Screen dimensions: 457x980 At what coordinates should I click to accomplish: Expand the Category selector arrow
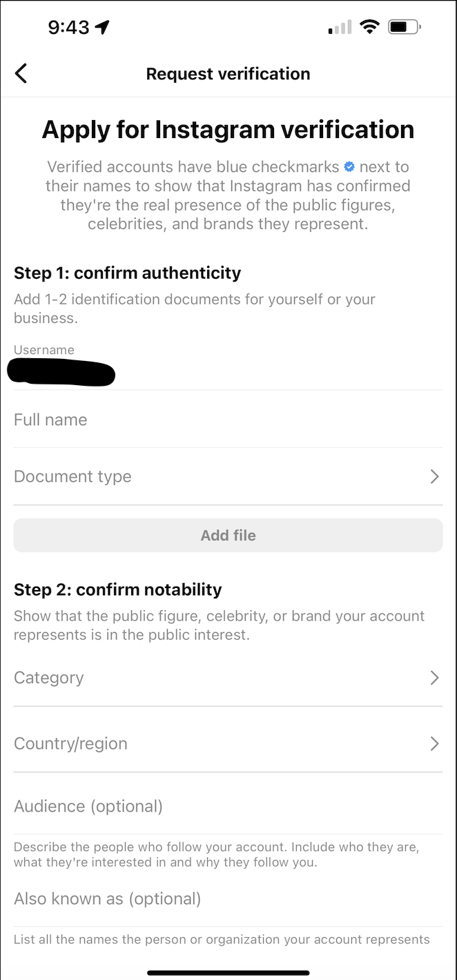434,678
